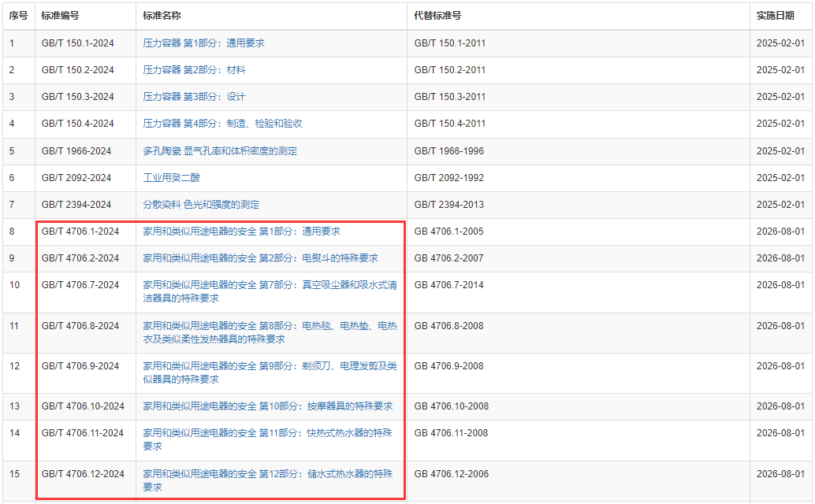Click the 实施日期 column header

pyautogui.click(x=776, y=16)
